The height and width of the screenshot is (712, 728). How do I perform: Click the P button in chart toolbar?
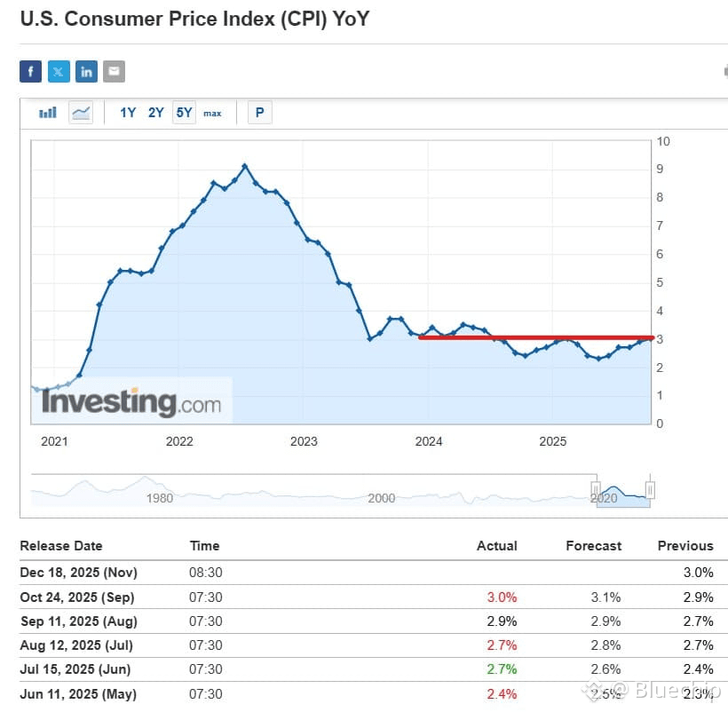point(259,113)
